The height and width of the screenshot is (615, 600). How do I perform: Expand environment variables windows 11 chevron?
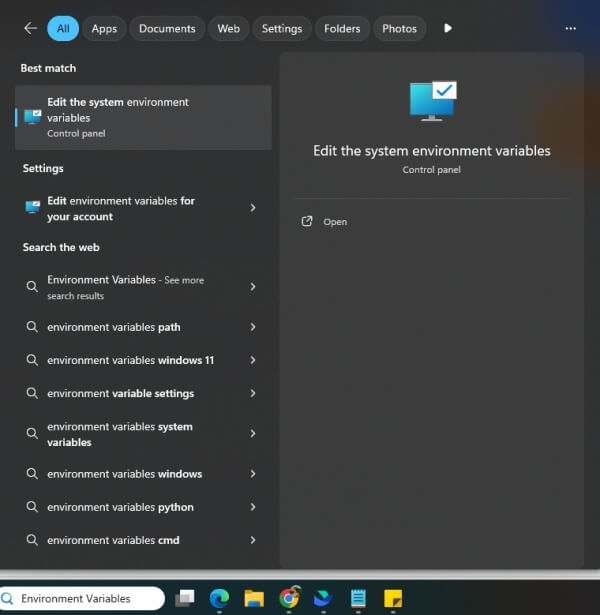pyautogui.click(x=253, y=360)
